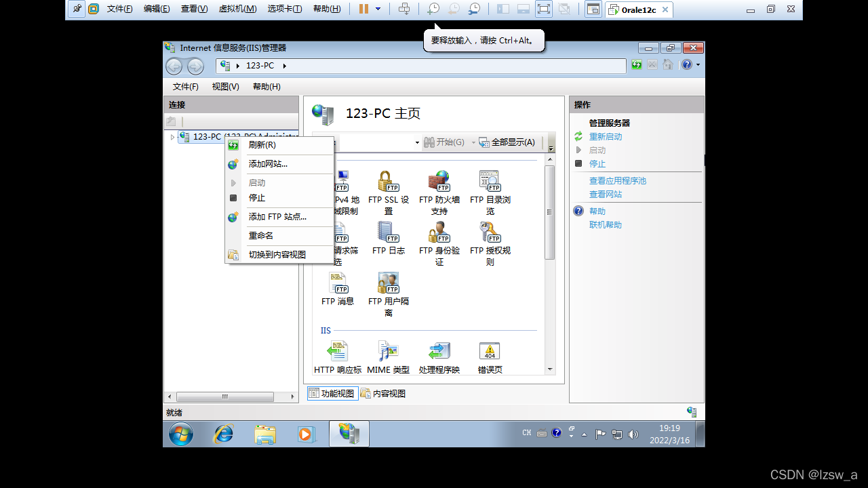Click the feature pane vertical scrollbar thumb
The image size is (868, 488).
550,212
